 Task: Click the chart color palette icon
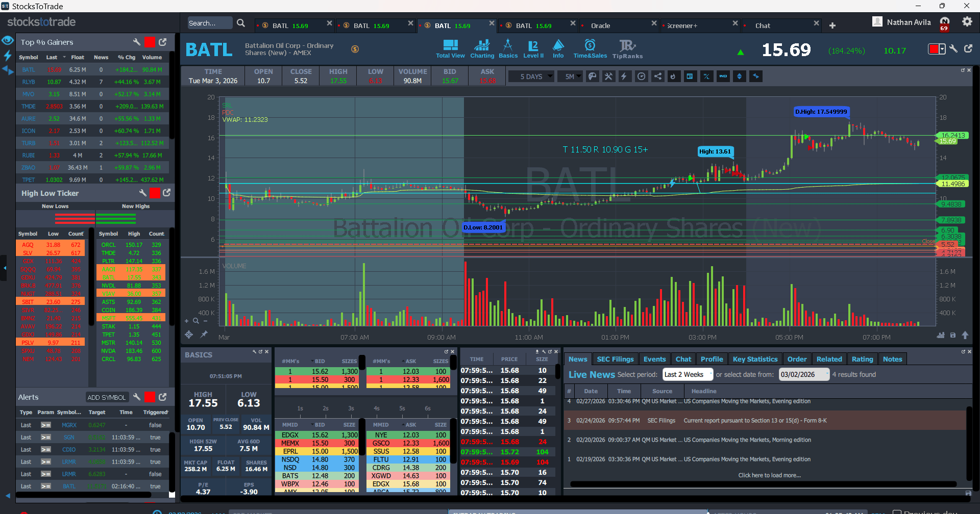(x=592, y=76)
